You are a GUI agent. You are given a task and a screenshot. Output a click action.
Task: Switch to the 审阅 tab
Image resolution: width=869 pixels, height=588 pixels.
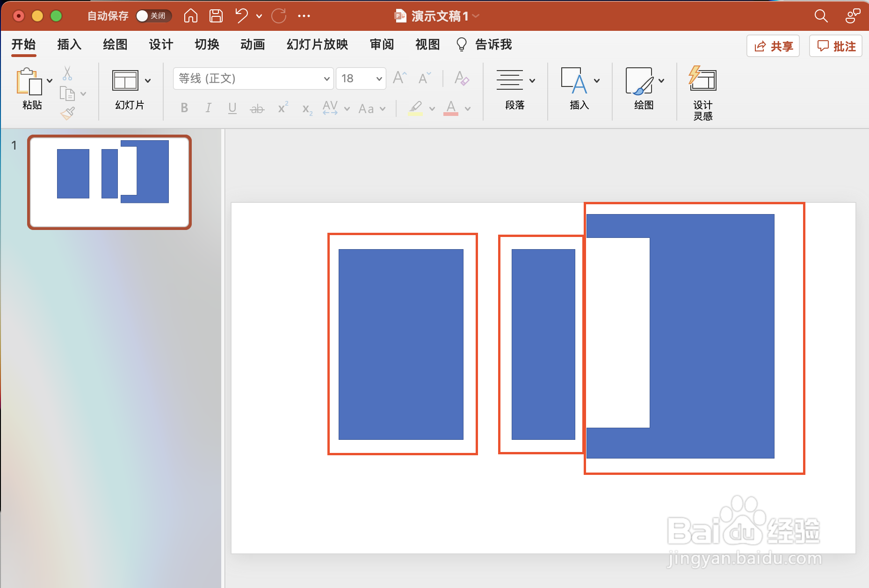[x=382, y=44]
